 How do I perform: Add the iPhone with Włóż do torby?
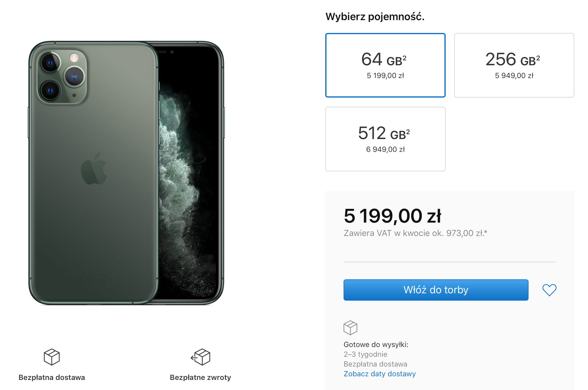click(436, 290)
